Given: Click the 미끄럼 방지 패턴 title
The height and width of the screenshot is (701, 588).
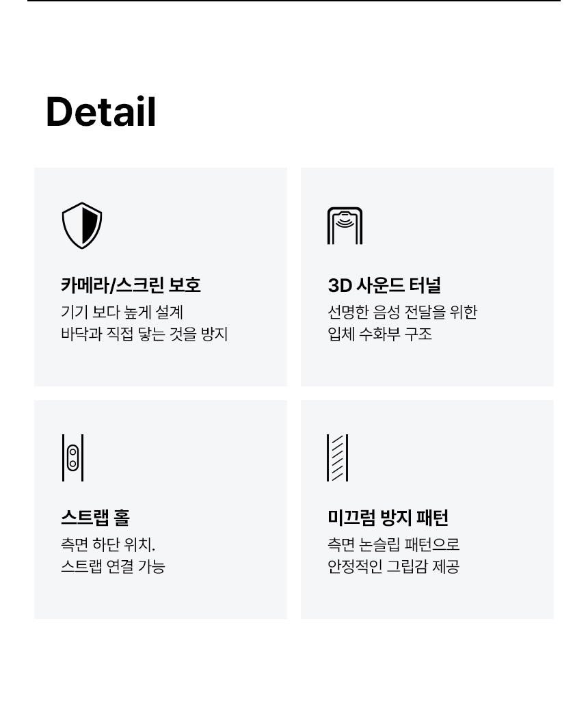Looking at the screenshot, I should 388,517.
